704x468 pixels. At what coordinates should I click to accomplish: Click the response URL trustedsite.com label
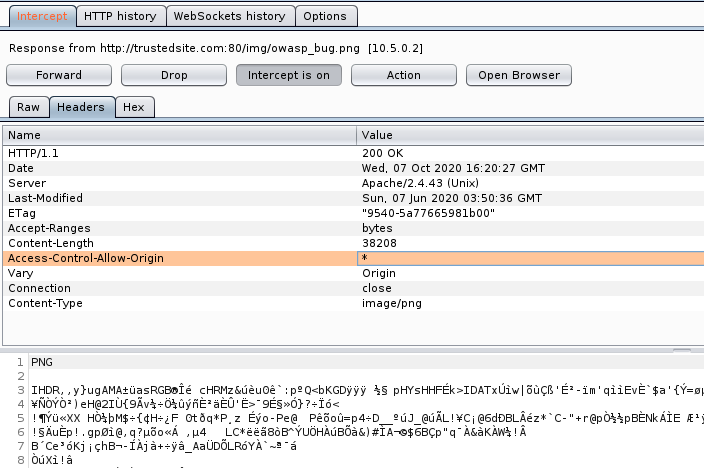pyautogui.click(x=216, y=49)
